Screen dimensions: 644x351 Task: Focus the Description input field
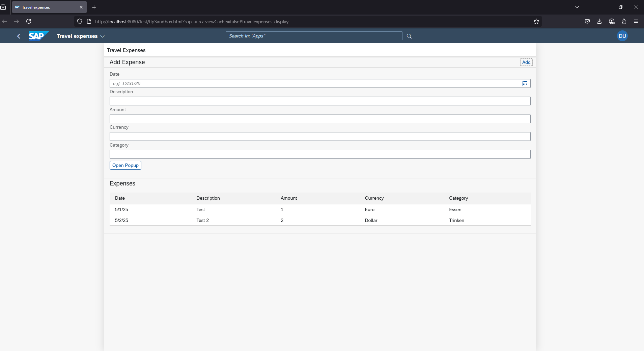(x=319, y=101)
